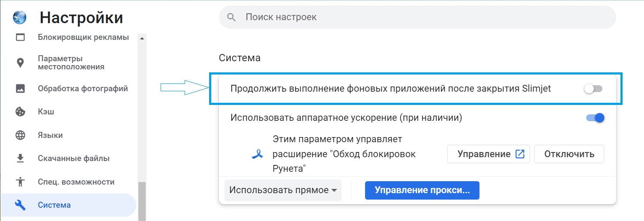Click the languages globe icon
Image resolution: width=644 pixels, height=221 pixels.
[20, 135]
